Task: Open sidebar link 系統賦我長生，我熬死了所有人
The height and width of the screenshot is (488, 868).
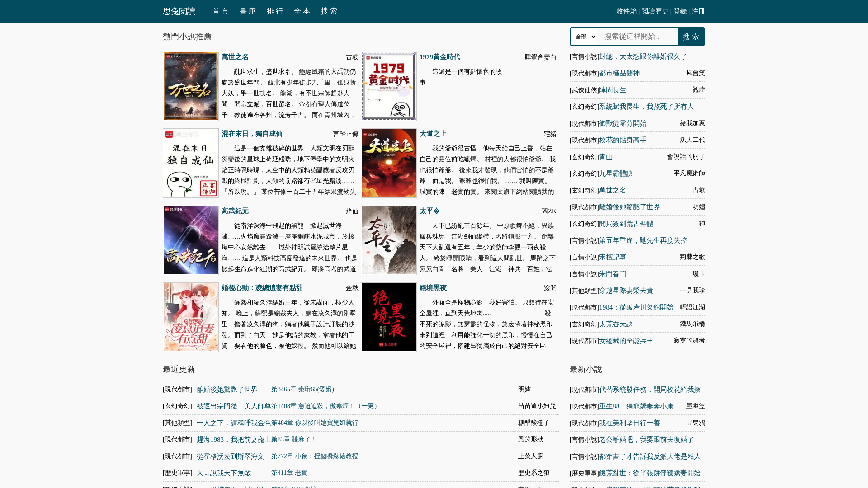Action: coord(646,107)
